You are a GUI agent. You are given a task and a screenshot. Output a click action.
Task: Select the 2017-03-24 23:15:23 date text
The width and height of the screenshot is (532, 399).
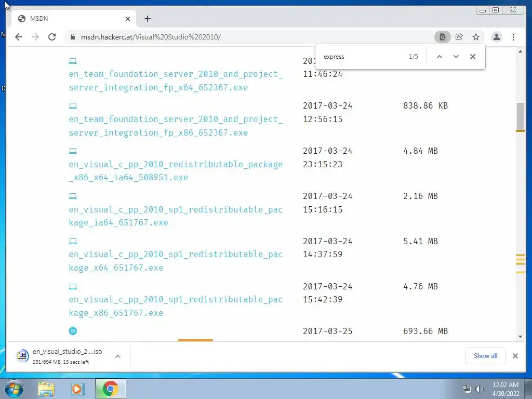click(327, 157)
